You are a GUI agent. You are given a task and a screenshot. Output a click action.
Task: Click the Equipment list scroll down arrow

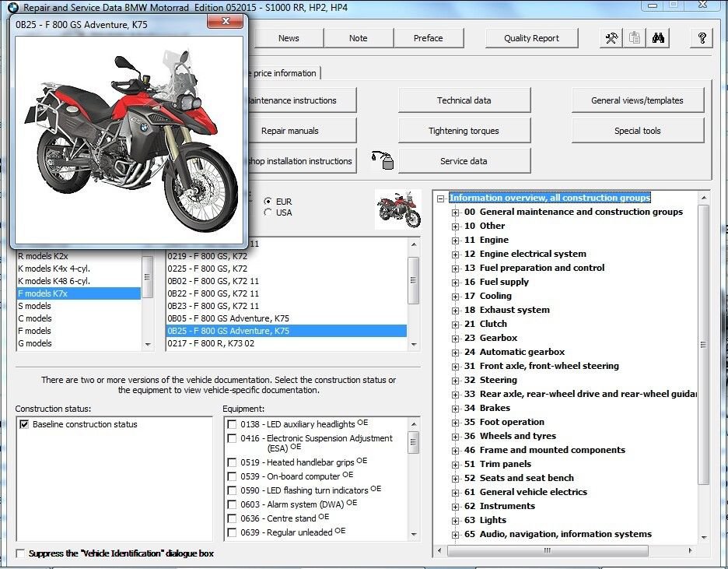coord(413,535)
